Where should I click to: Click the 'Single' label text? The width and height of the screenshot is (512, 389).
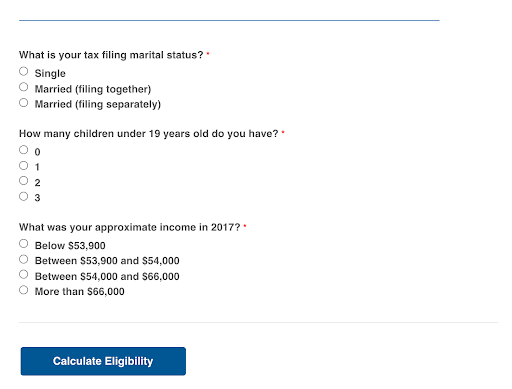coord(50,73)
